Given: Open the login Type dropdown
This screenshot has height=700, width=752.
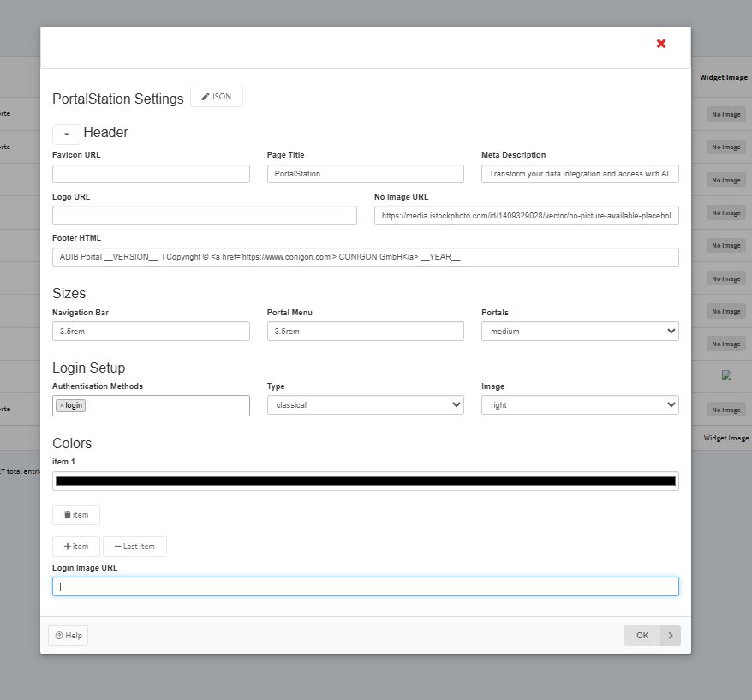Looking at the screenshot, I should (x=365, y=405).
